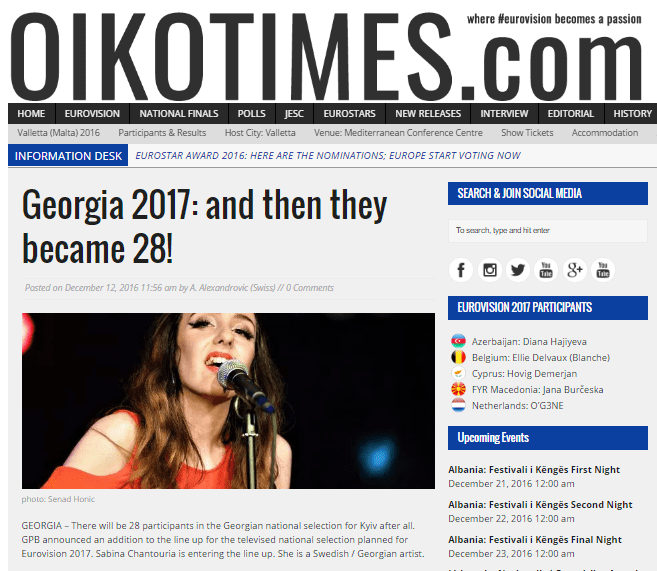Screen dimensions: 657x571
Task: Open the Facebook social icon
Action: (x=461, y=270)
